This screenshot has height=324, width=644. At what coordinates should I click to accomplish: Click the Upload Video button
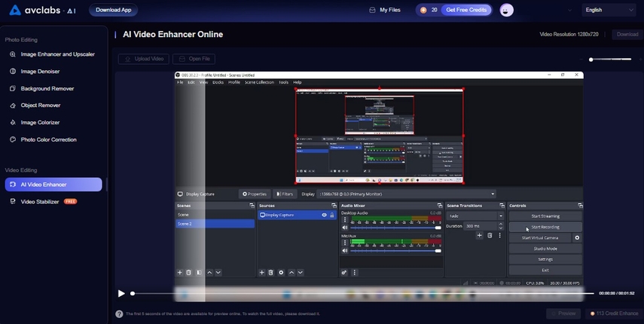click(x=144, y=59)
